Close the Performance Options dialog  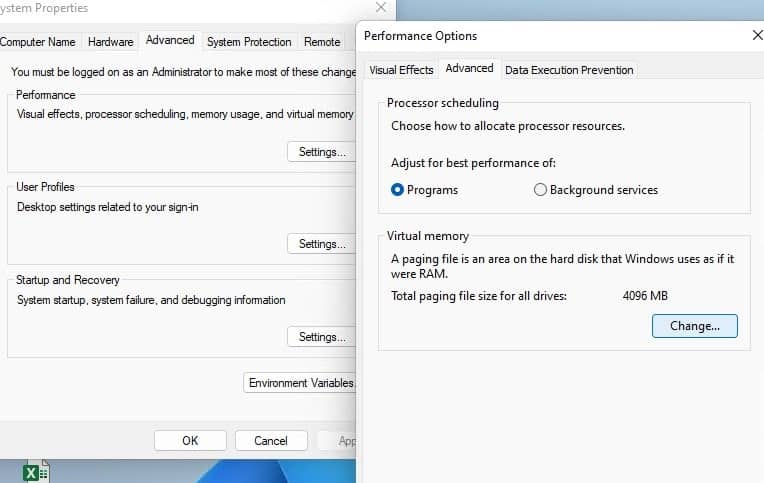coord(756,35)
